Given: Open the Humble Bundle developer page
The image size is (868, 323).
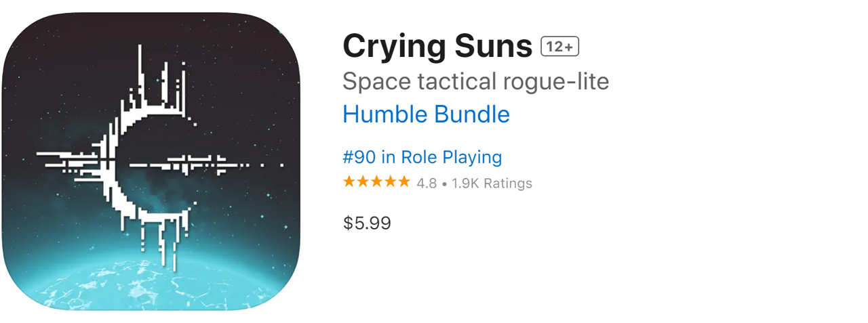Looking at the screenshot, I should click(426, 114).
